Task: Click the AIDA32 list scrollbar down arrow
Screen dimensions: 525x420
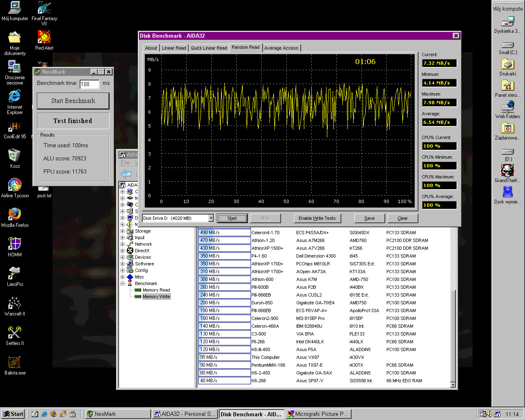Action: (x=453, y=385)
